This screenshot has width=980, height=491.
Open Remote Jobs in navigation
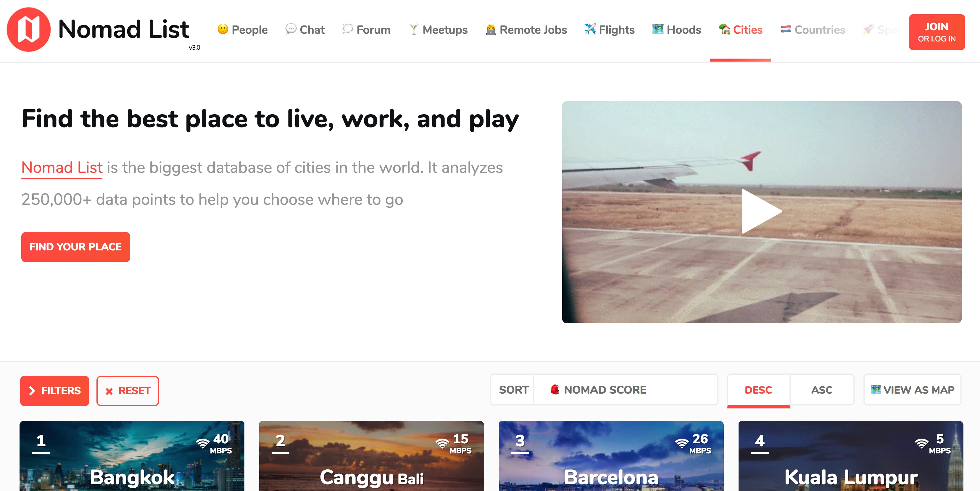coord(526,29)
